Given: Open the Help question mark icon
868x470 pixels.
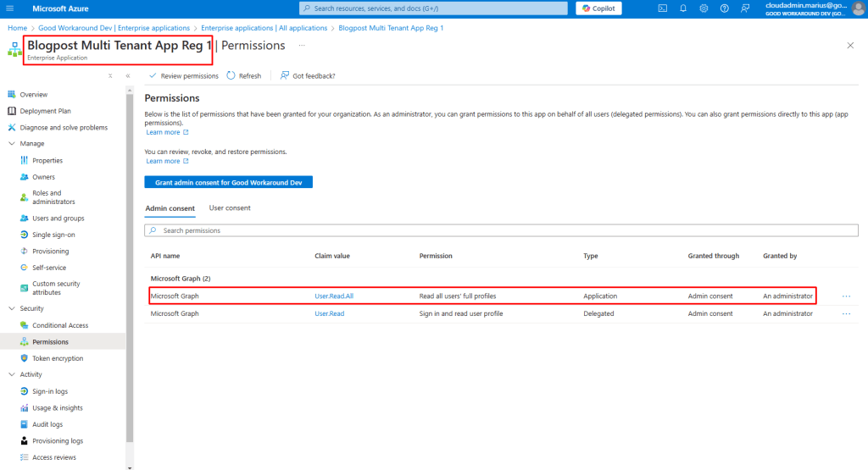Looking at the screenshot, I should [724, 8].
